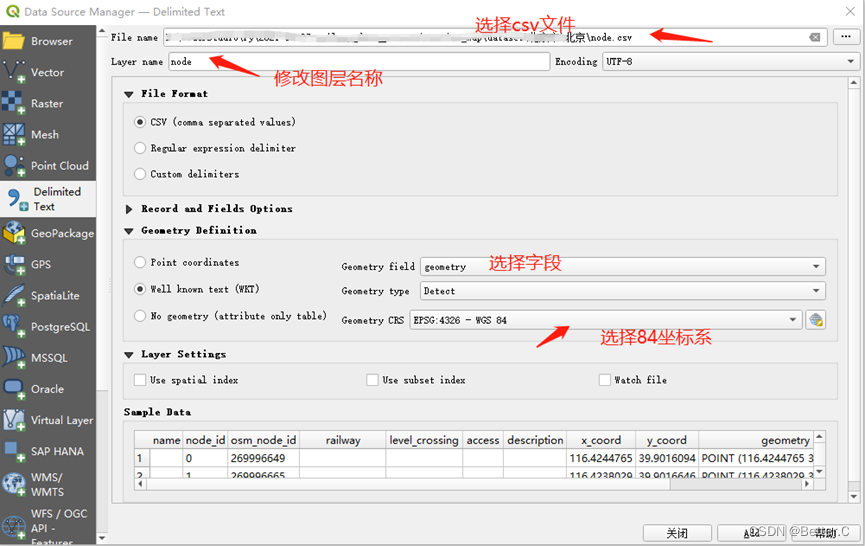Open the Geometry type Detect dropdown
The height and width of the screenshot is (546, 865).
(x=623, y=291)
